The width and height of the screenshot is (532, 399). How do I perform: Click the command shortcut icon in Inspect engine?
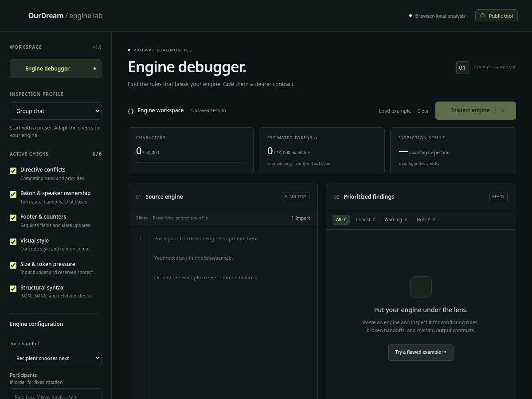point(503,111)
